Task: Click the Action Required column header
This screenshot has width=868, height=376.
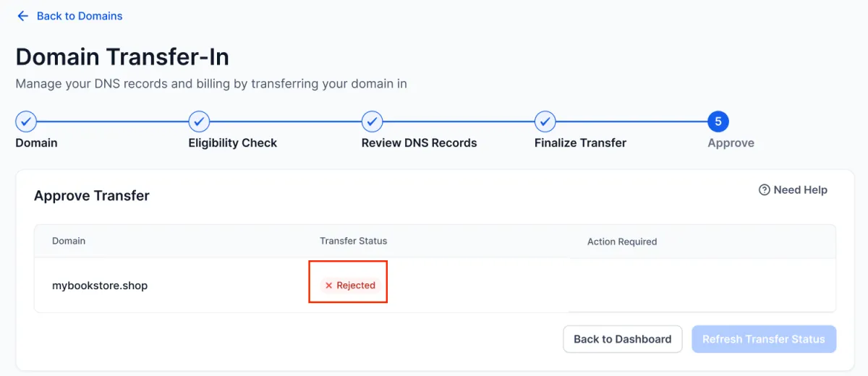Action: (x=622, y=242)
